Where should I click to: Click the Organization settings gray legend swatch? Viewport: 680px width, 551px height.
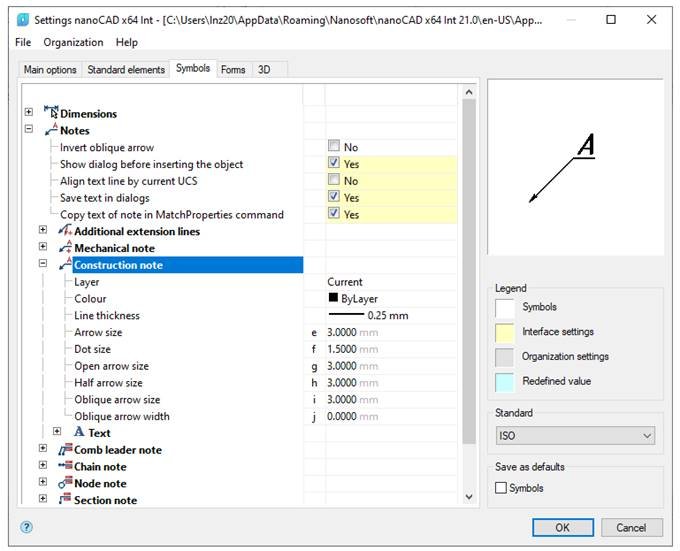coord(504,357)
